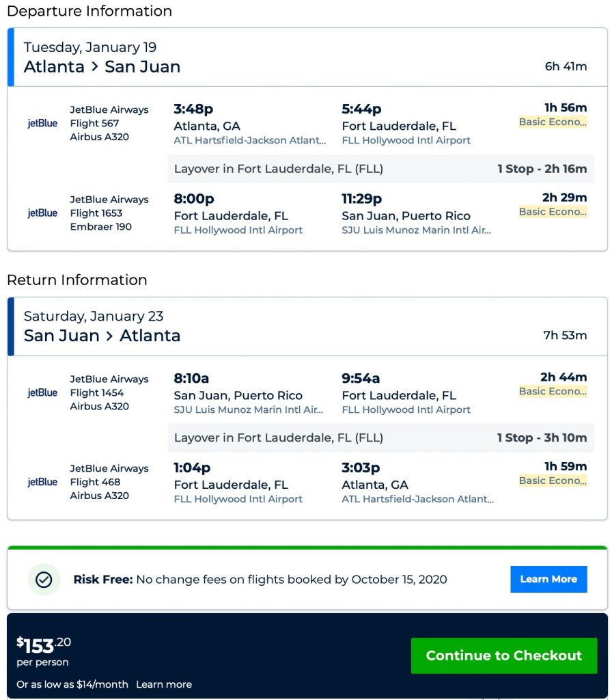Click the departure layover in Fort Lauderdale bar
The height and width of the screenshot is (700, 610).
click(x=380, y=169)
